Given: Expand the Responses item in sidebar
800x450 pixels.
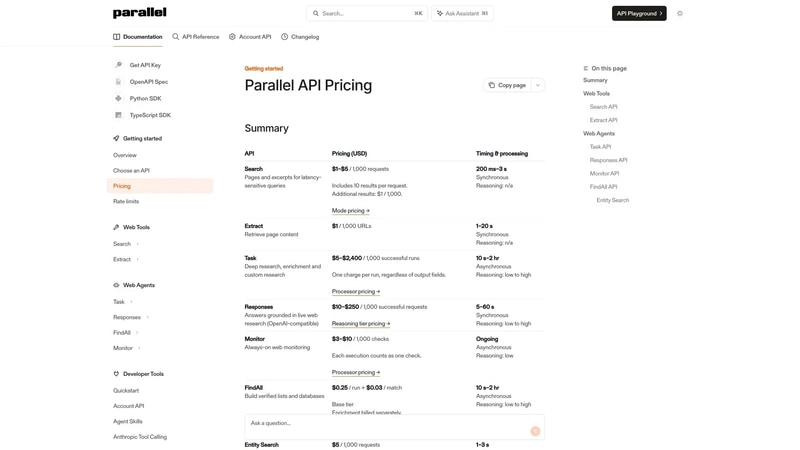Looking at the screenshot, I should click(148, 317).
